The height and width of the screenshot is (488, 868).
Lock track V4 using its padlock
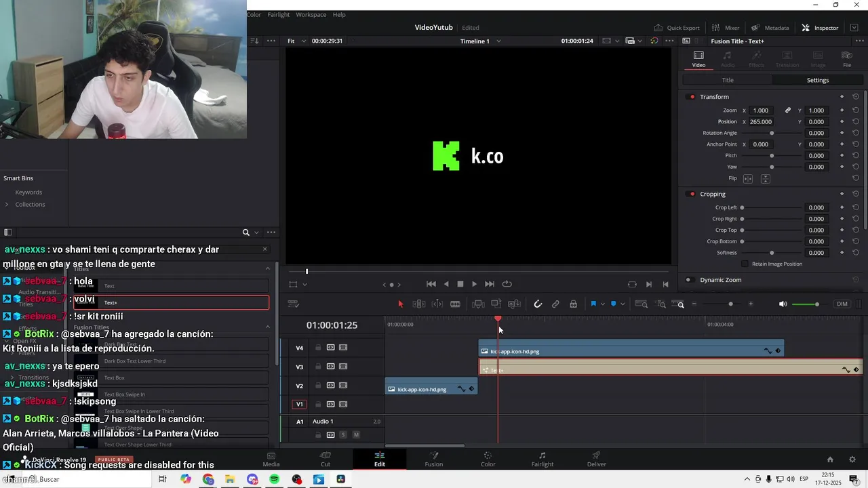pos(318,348)
